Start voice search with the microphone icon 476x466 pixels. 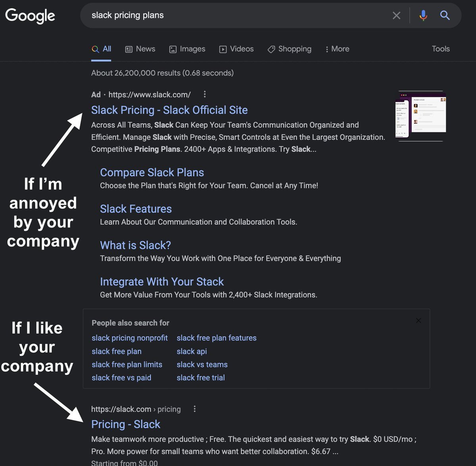coord(423,15)
